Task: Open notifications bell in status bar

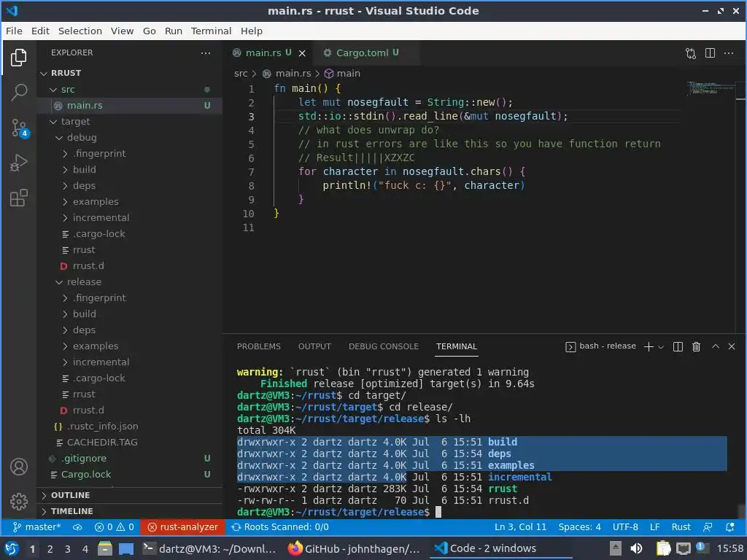Action: tap(729, 526)
